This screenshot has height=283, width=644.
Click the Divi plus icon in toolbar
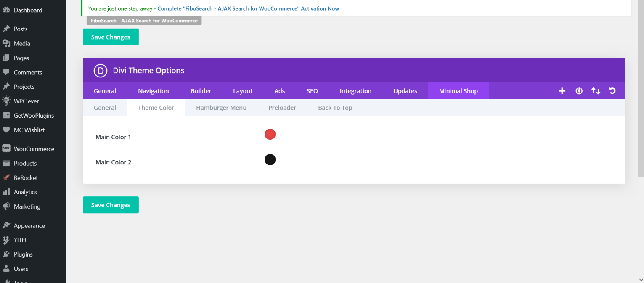coord(562,91)
